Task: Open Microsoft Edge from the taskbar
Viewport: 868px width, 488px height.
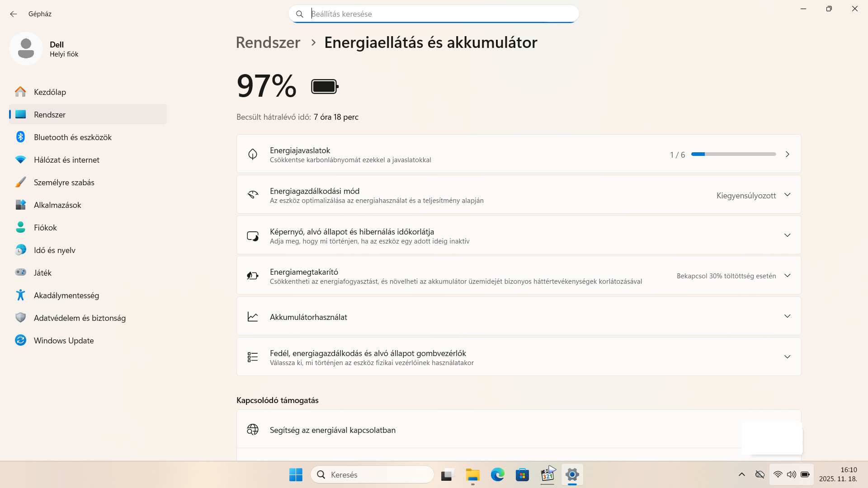Action: [497, 474]
